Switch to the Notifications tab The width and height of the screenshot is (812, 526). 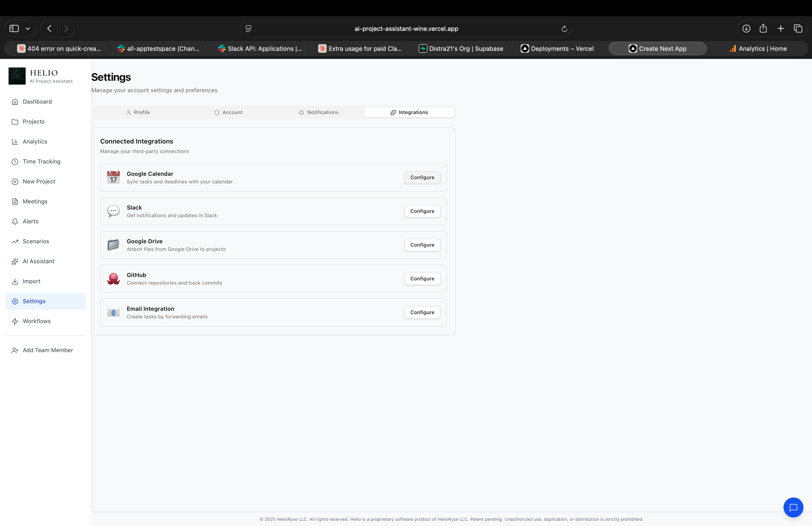point(319,112)
